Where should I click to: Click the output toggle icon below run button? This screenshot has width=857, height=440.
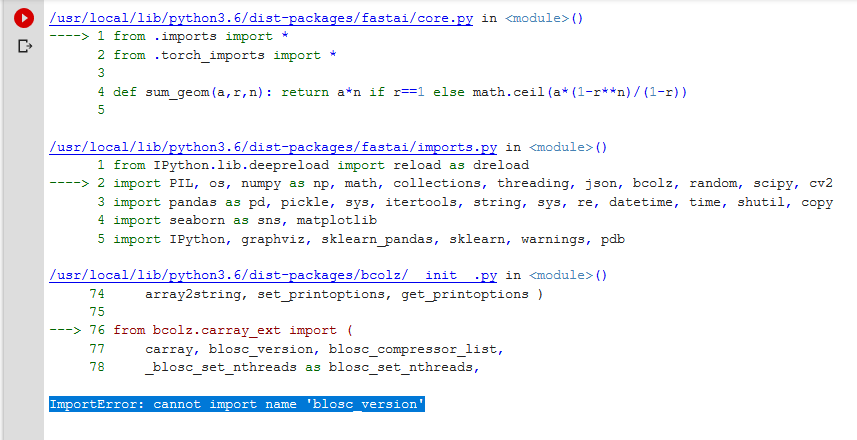(x=24, y=46)
